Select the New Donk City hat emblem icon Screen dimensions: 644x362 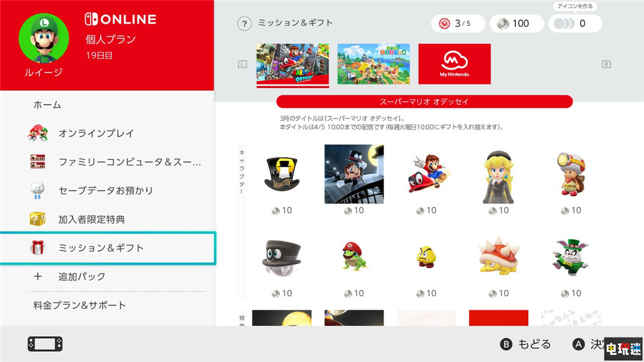tap(282, 174)
